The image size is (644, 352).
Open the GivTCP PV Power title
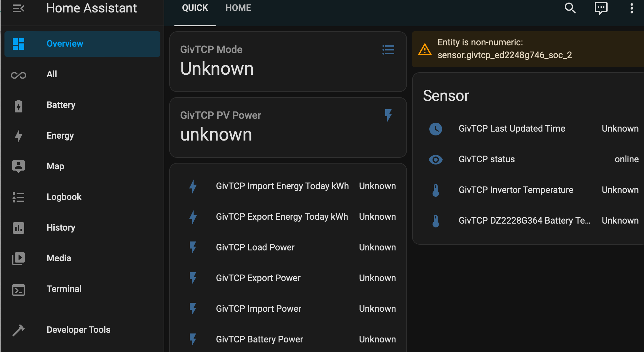pos(220,115)
